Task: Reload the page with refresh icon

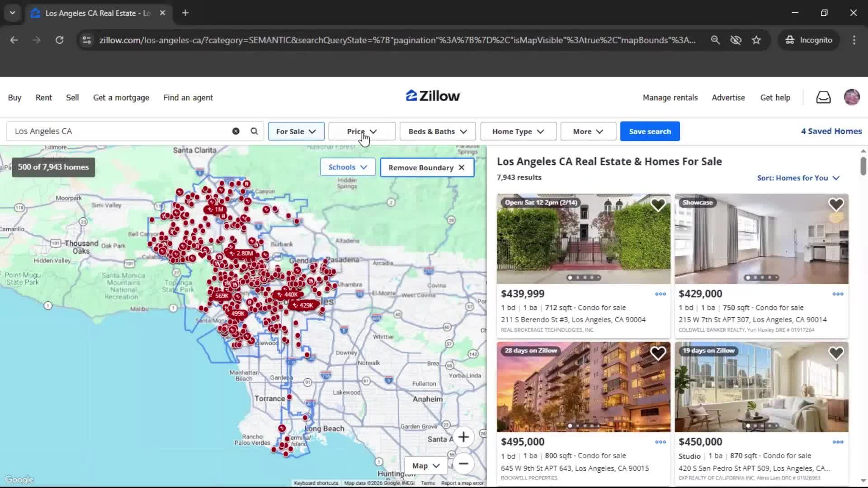Action: click(59, 40)
